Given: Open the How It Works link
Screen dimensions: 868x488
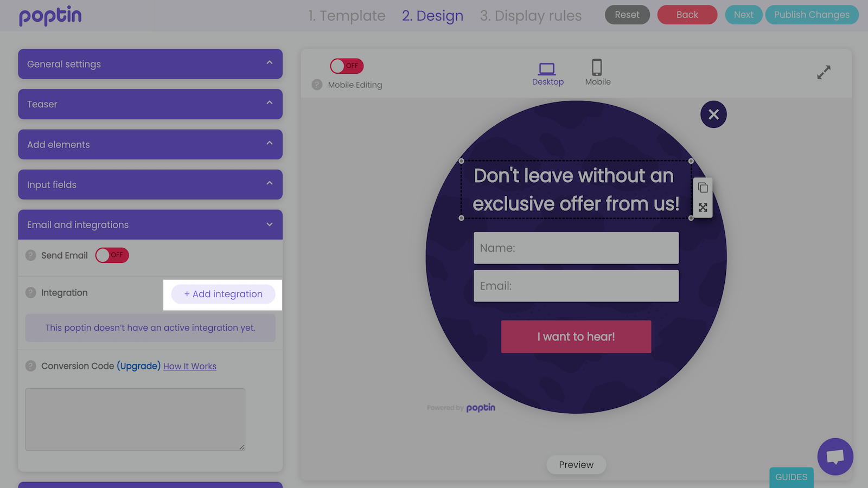Looking at the screenshot, I should (x=190, y=367).
